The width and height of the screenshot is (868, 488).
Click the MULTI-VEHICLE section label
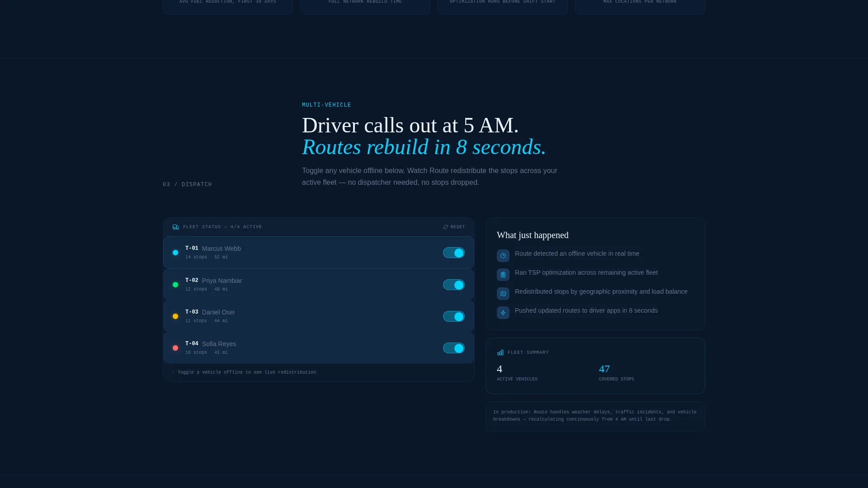point(326,105)
